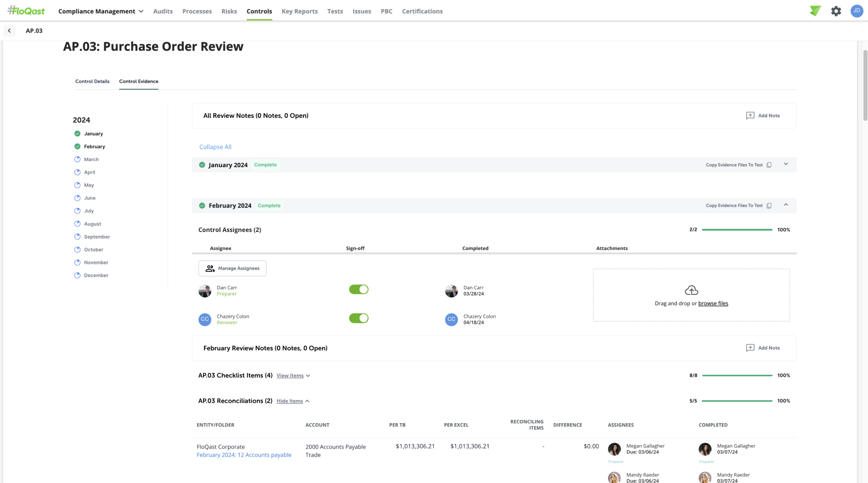This screenshot has width=868, height=483.
Task: Open the PBC tab
Action: click(387, 11)
